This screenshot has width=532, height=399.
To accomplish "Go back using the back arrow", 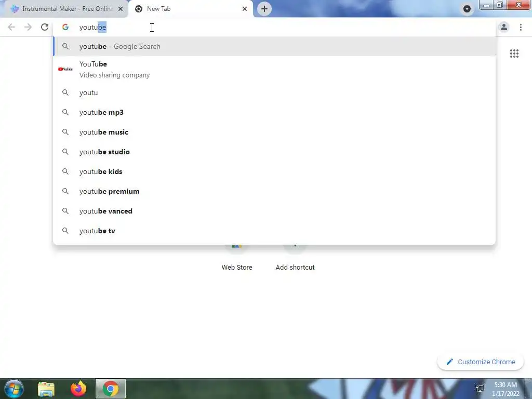I will click(x=11, y=27).
